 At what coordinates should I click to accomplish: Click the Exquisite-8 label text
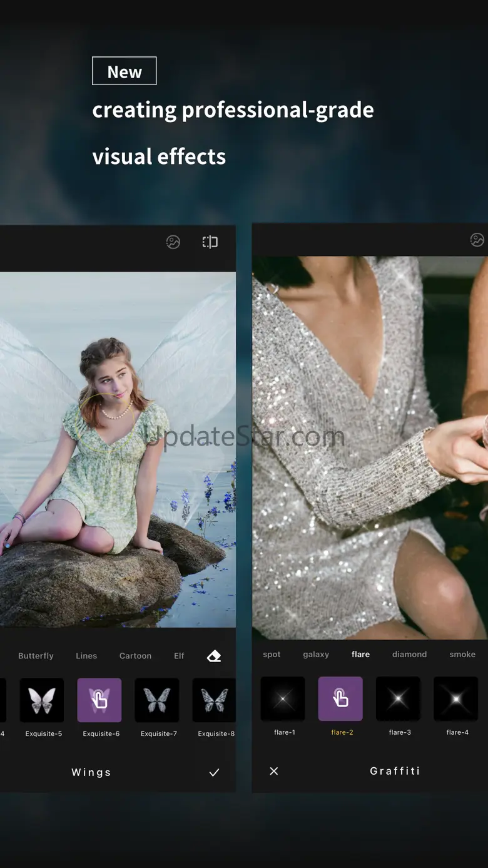click(x=216, y=733)
